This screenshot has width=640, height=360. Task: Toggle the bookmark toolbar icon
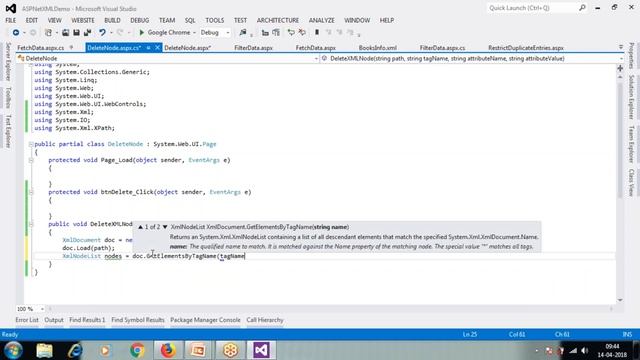(x=317, y=33)
